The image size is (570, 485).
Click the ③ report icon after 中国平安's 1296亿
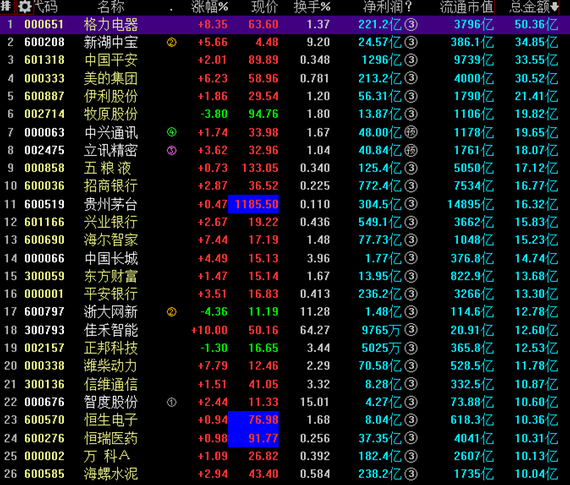[411, 60]
